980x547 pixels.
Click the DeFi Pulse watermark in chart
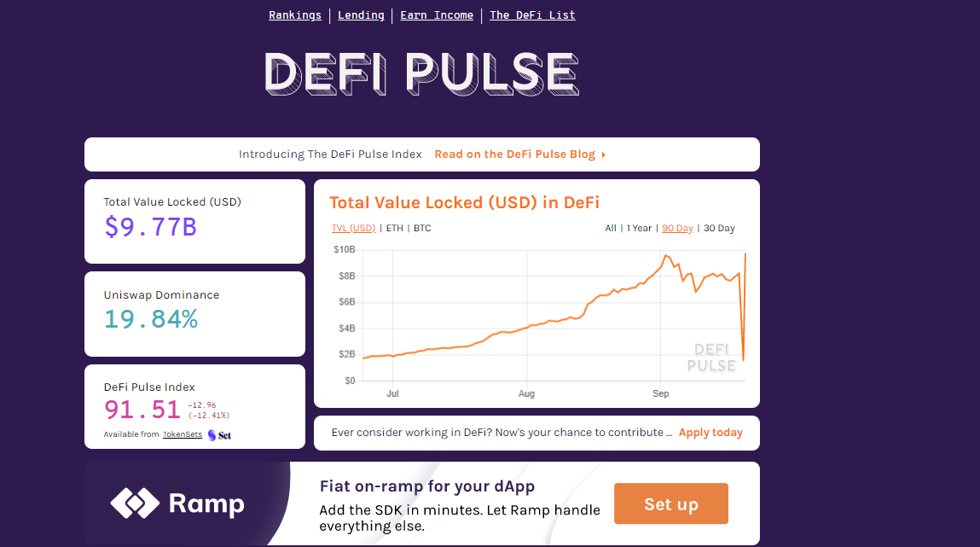pyautogui.click(x=711, y=358)
